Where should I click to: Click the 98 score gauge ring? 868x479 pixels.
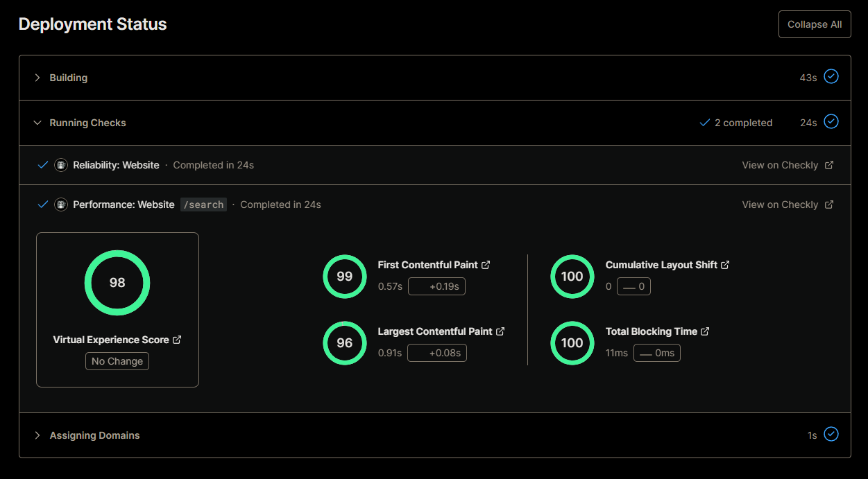point(117,283)
